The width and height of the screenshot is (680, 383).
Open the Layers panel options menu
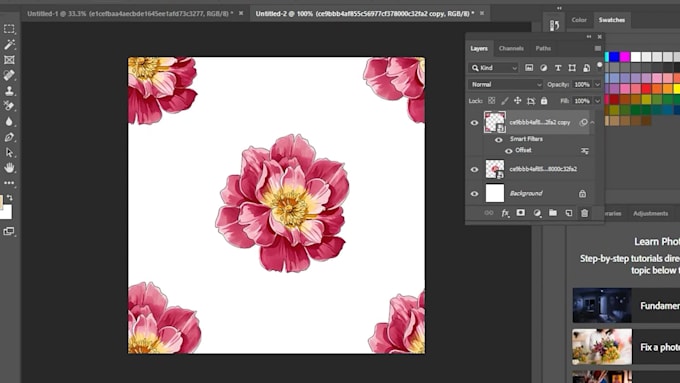tap(598, 48)
